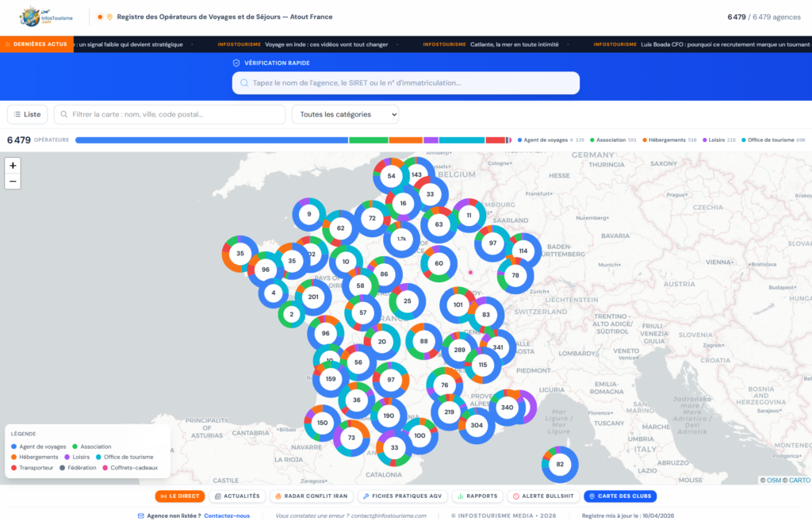
Task: Open Le Direct in the bottom bar
Action: click(180, 496)
